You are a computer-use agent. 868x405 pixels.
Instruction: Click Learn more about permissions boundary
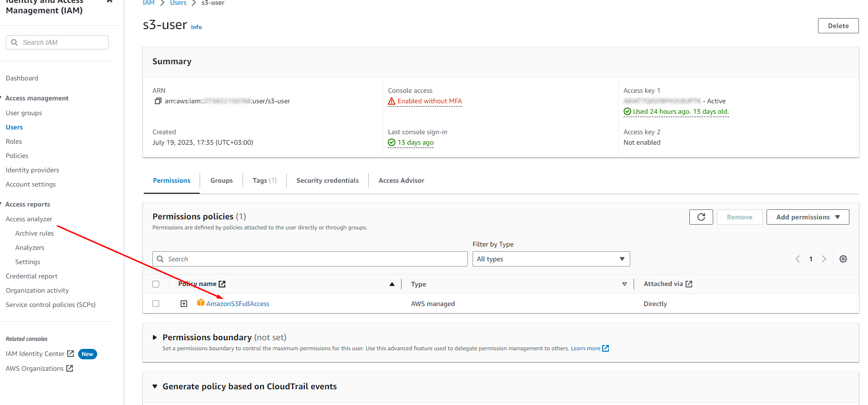[585, 348]
